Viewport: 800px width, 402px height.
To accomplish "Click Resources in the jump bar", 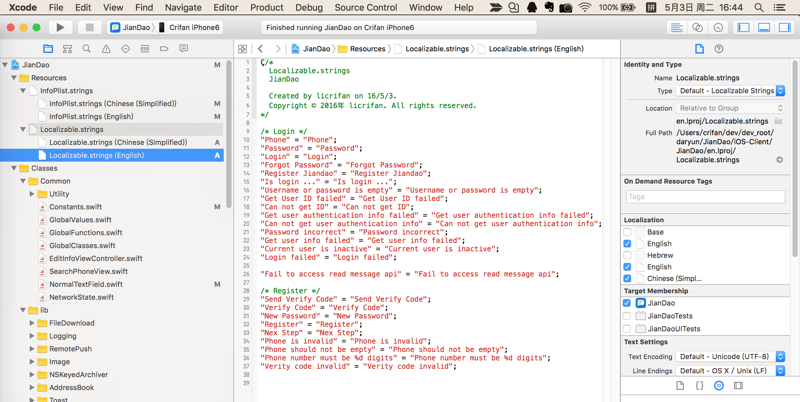I will (362, 49).
